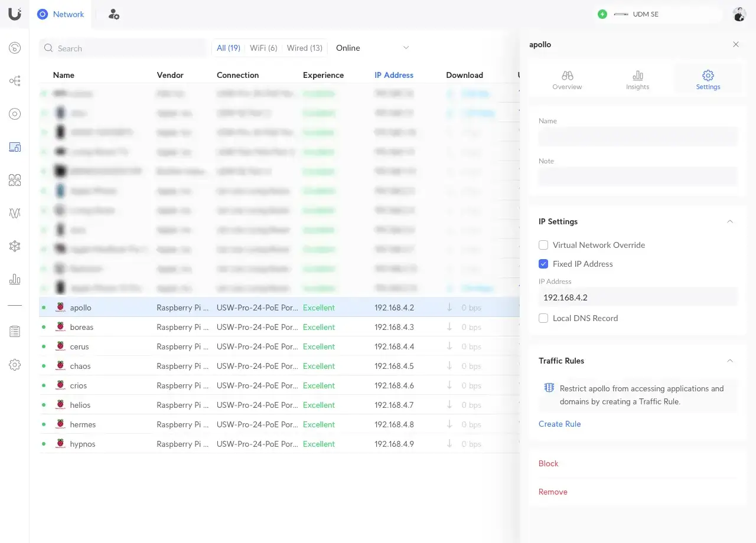Screen dimensions: 756x543
Task: Click into the client Search field
Action: (x=124, y=48)
